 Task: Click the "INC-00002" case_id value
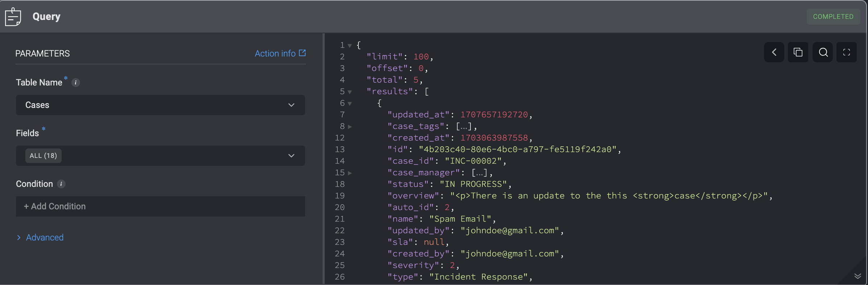click(473, 161)
